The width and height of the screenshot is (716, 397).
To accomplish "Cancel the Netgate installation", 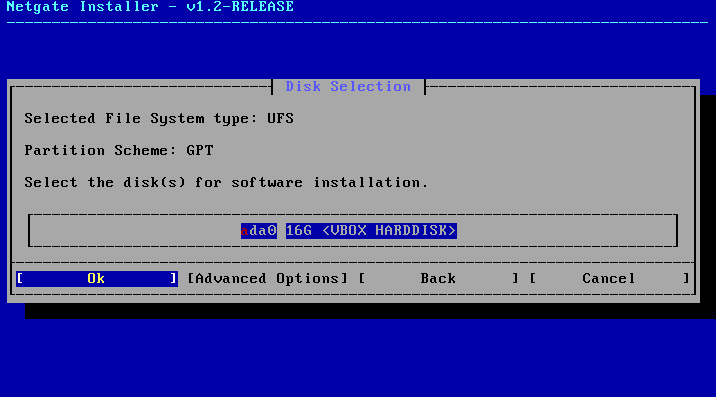I will 609,279.
